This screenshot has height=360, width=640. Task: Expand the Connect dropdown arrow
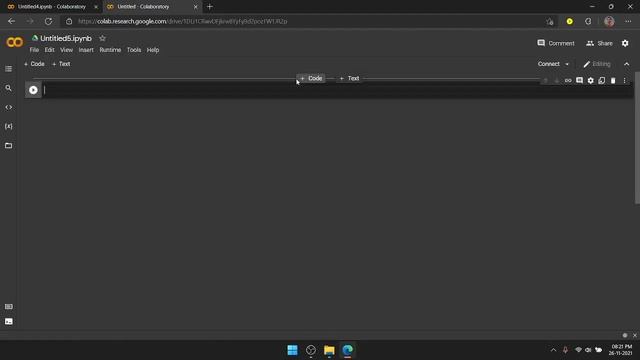[567, 64]
